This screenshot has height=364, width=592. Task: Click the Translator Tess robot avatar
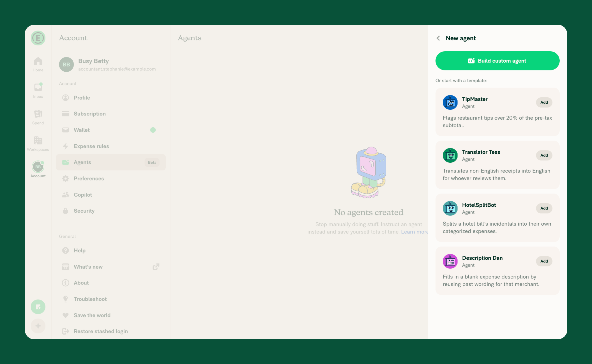pos(450,155)
